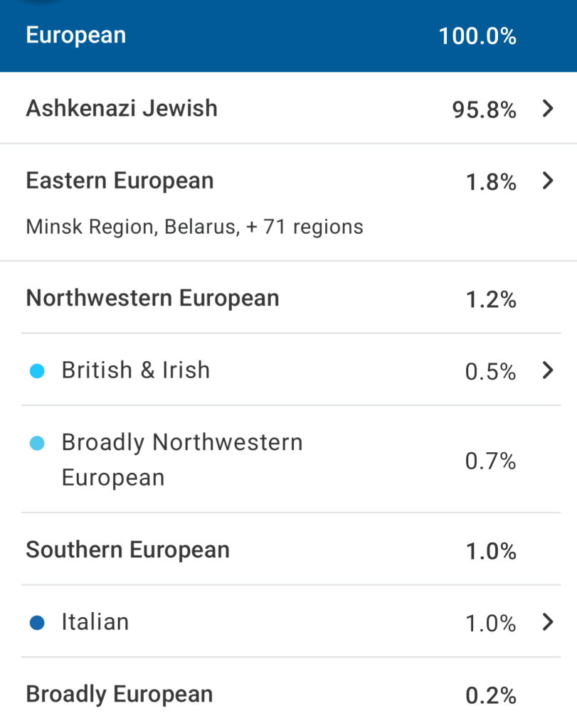Select Broadly Northwestern European row text
The image size is (577, 728).
(182, 459)
